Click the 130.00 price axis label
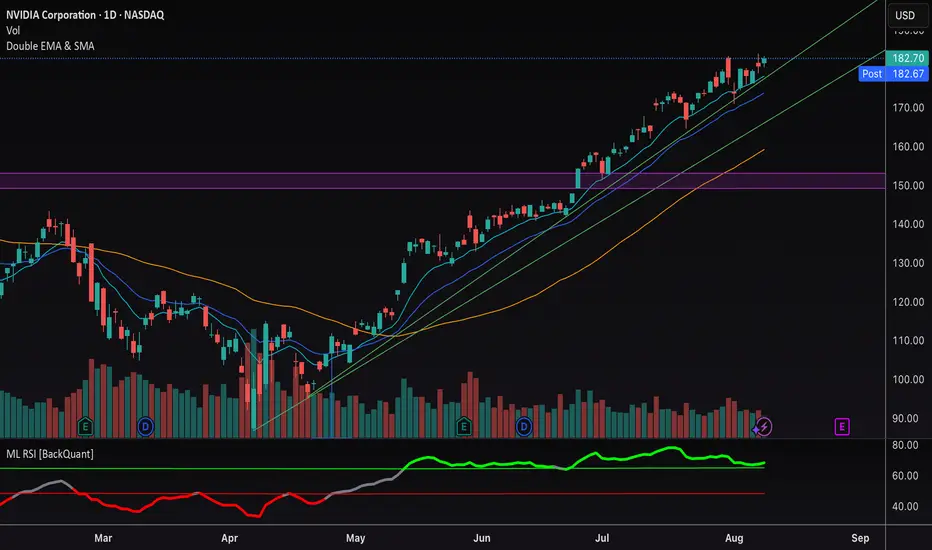932x550 pixels. click(908, 263)
